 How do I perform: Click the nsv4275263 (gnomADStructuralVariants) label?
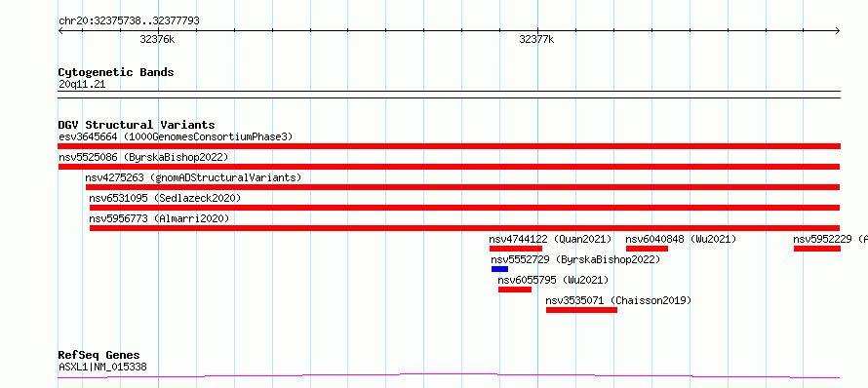pos(193,177)
